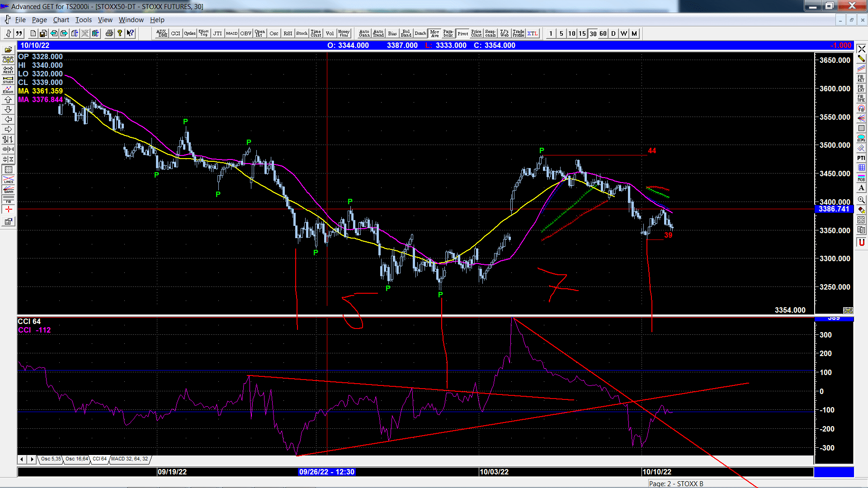Select the CCI 64 indicator tab
868x488 pixels.
99,459
